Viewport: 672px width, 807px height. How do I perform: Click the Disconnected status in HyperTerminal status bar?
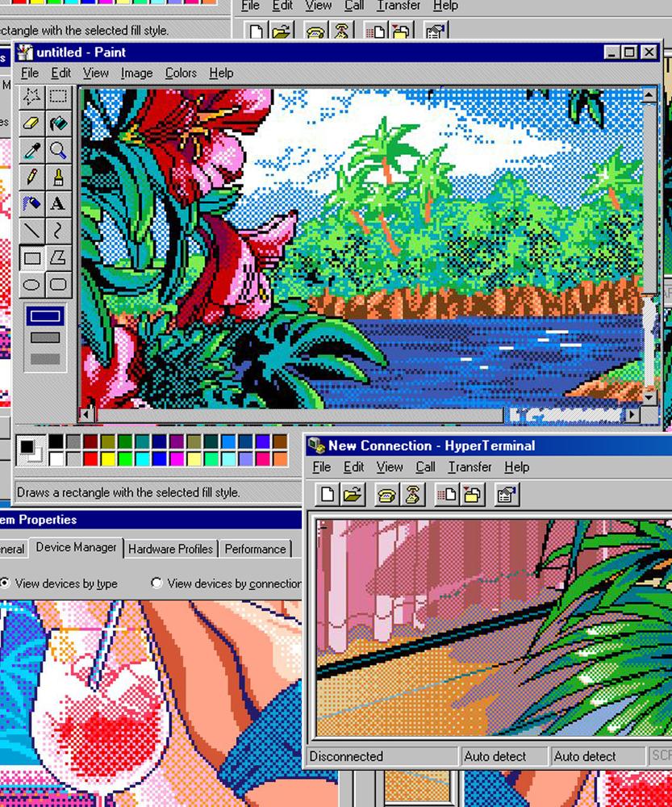tap(382, 756)
